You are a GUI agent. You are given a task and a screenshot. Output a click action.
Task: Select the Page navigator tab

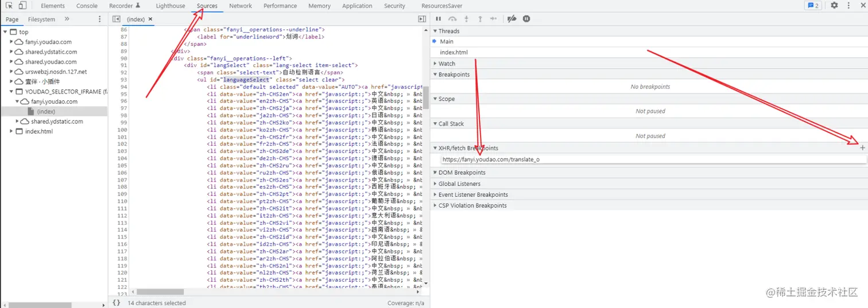[x=12, y=19]
